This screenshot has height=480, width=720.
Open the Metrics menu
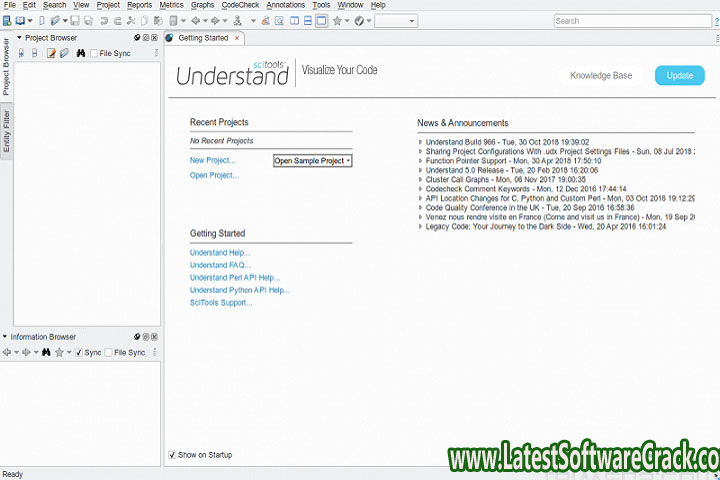(x=171, y=5)
